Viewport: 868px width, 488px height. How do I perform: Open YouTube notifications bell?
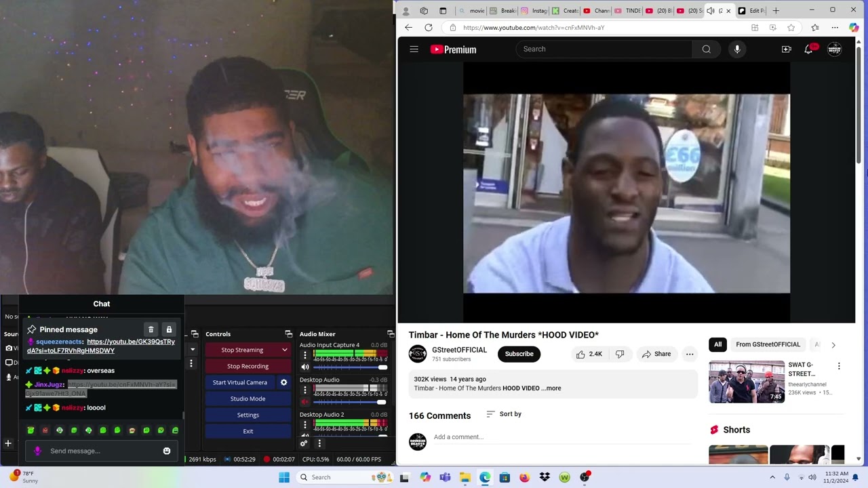tap(808, 49)
